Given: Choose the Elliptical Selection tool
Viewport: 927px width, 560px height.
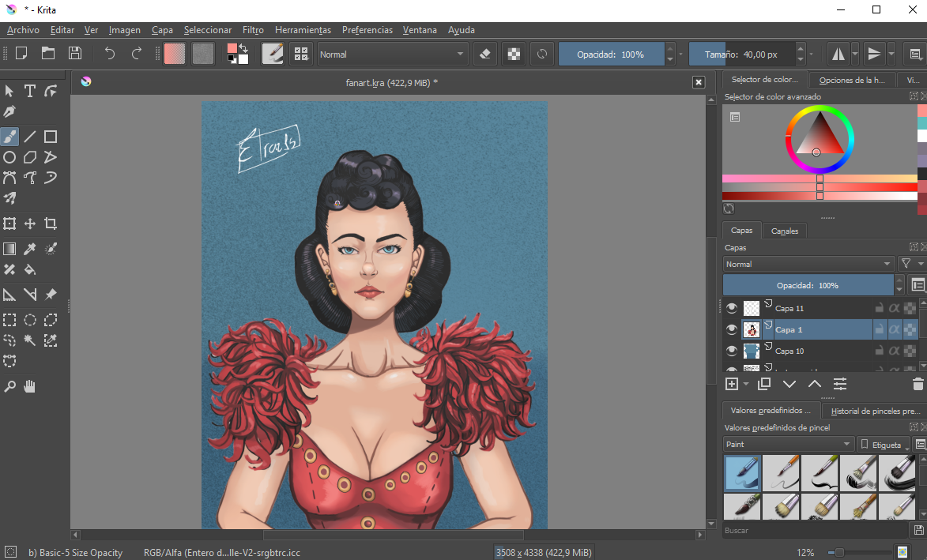Looking at the screenshot, I should pos(29,320).
